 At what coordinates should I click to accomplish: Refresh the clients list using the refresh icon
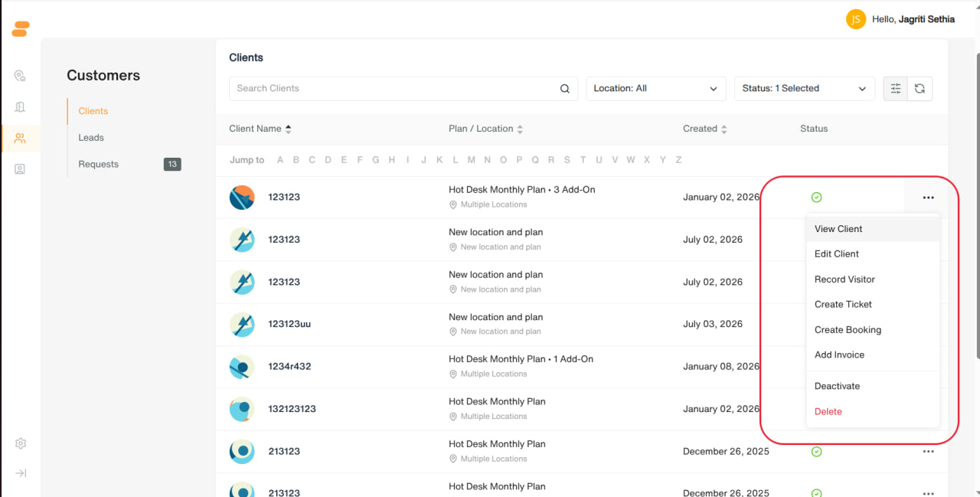point(920,88)
